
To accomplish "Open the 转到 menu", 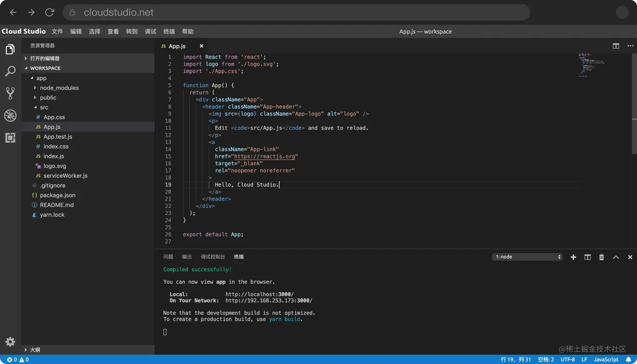I will (132, 32).
